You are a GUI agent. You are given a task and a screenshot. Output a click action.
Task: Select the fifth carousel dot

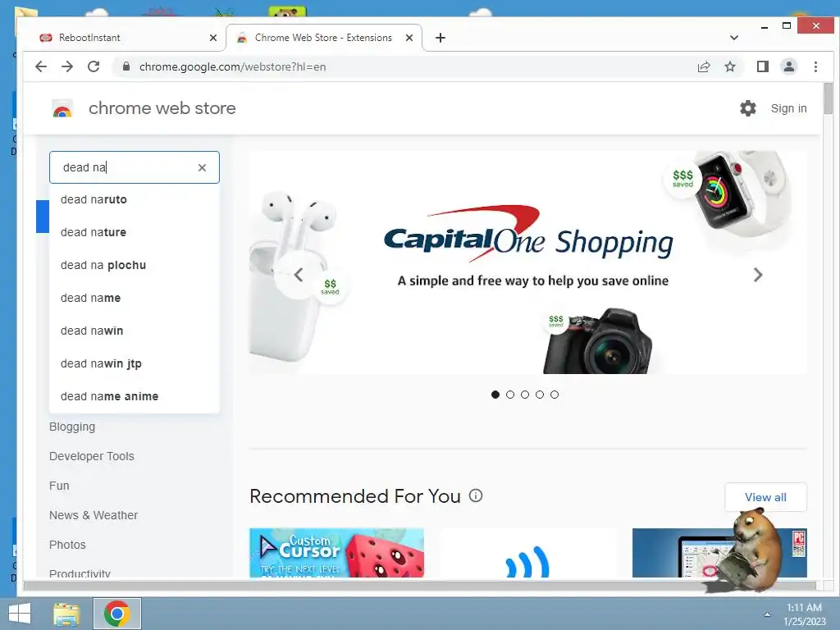point(555,395)
